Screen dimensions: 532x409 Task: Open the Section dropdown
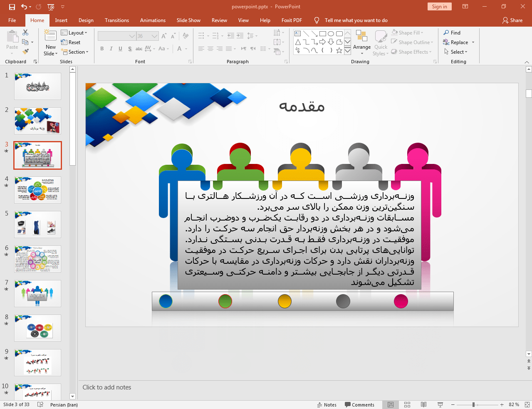tap(75, 52)
